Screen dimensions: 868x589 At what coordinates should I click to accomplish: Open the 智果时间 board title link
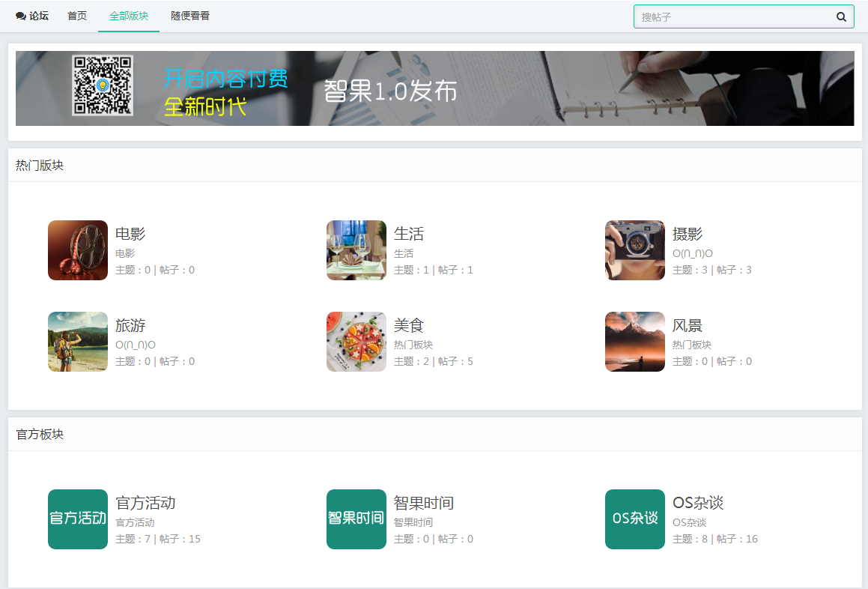point(423,503)
